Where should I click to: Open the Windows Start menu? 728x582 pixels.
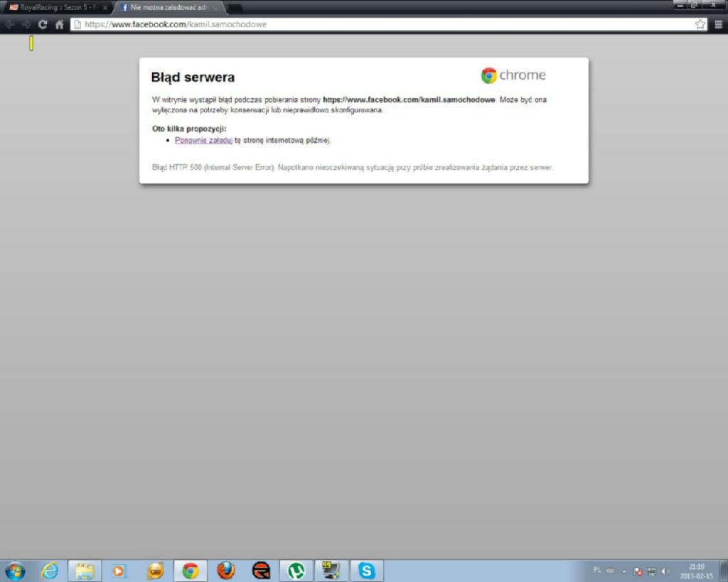point(15,571)
